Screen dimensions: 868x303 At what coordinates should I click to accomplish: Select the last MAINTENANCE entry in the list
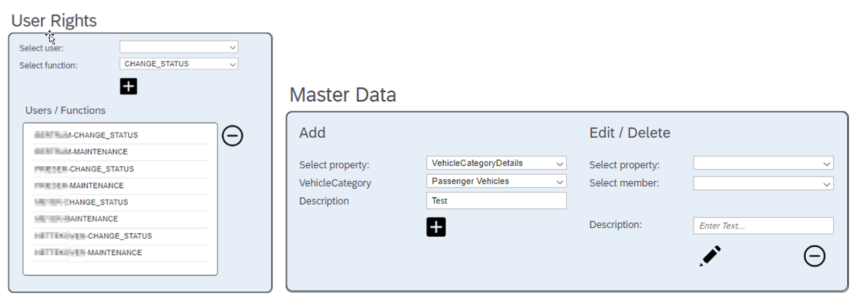point(120,253)
